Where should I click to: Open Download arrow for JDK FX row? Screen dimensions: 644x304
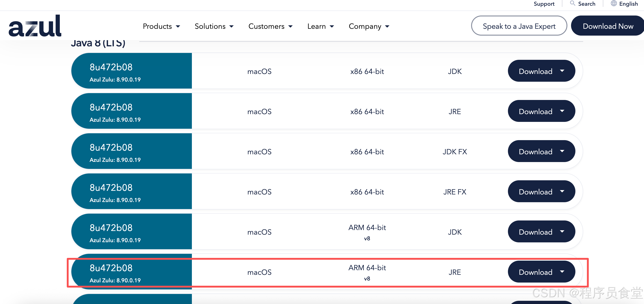click(562, 151)
